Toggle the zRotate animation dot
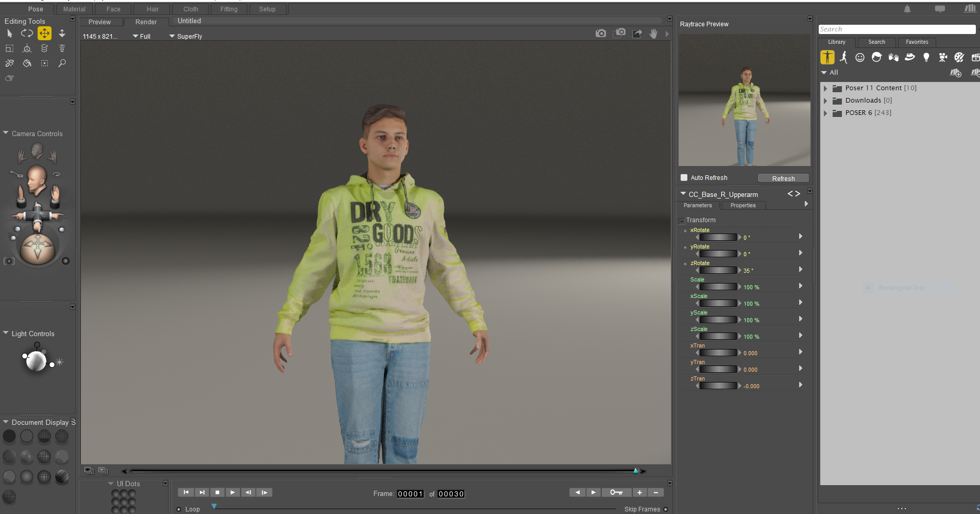This screenshot has width=980, height=514. coord(685,264)
